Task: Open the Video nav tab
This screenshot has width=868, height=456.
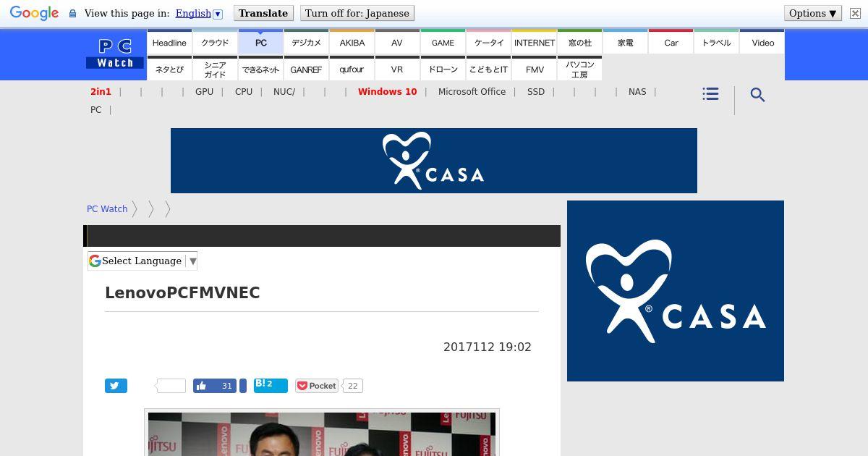Action: (x=762, y=42)
